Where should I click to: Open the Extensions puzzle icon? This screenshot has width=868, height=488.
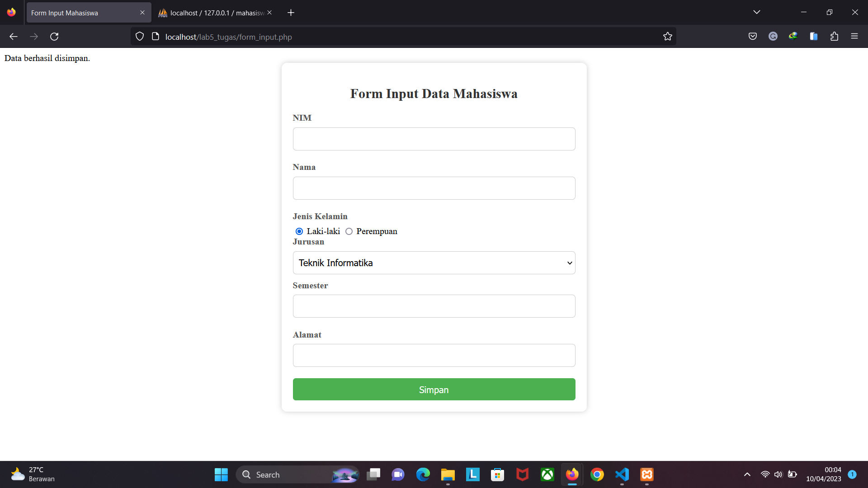834,37
